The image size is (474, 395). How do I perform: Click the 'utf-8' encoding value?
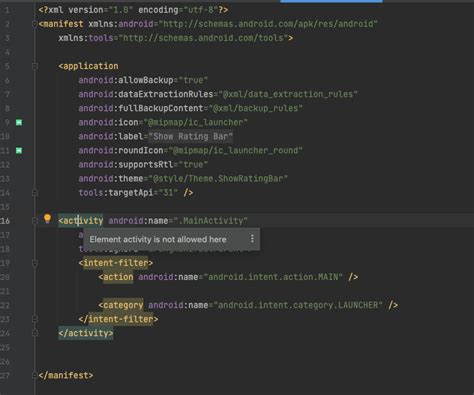tap(198, 10)
